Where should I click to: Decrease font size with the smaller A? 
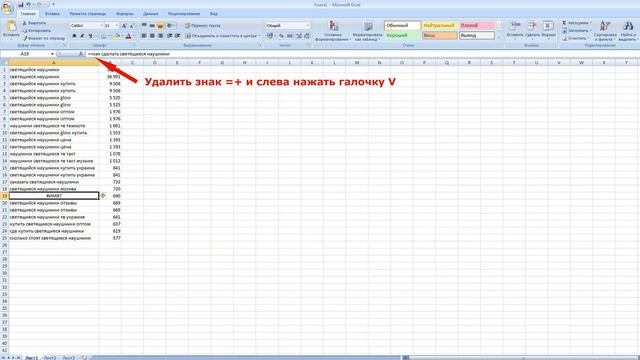coord(131,26)
